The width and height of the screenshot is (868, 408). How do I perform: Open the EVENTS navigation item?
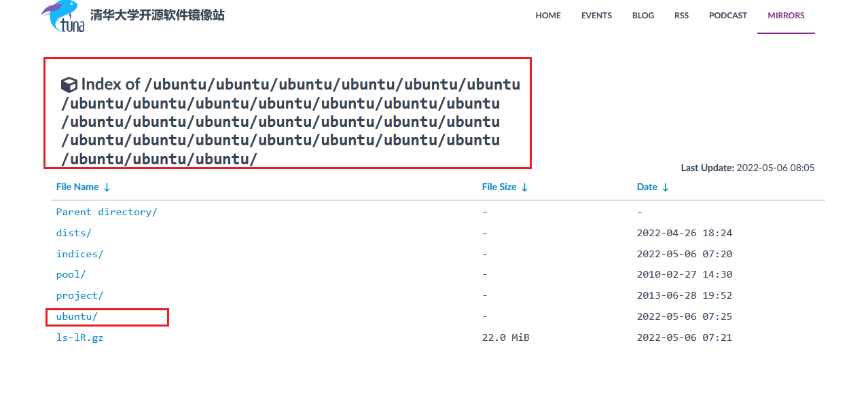click(x=596, y=15)
